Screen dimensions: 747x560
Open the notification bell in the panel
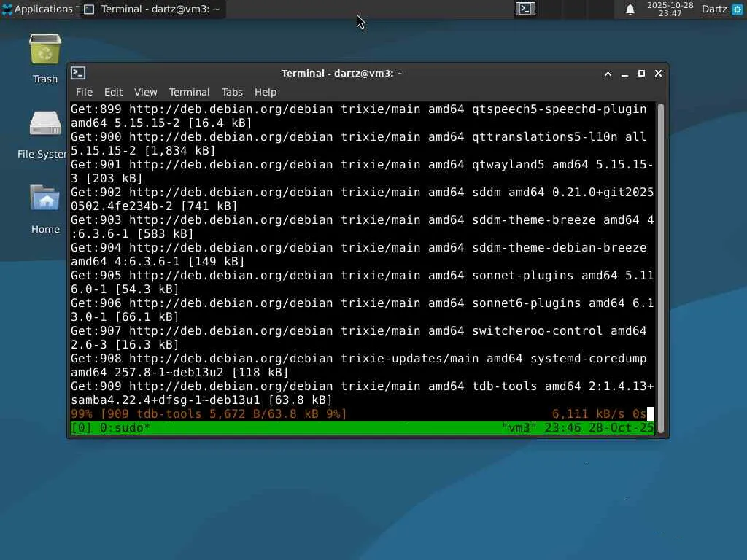pos(630,9)
